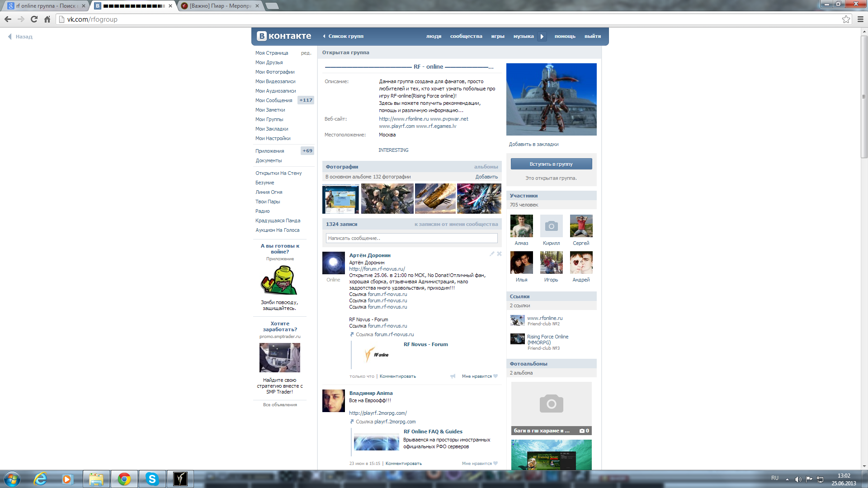Share Артём Доронин's post with megaphone icon
This screenshot has height=488, width=868.
(453, 376)
